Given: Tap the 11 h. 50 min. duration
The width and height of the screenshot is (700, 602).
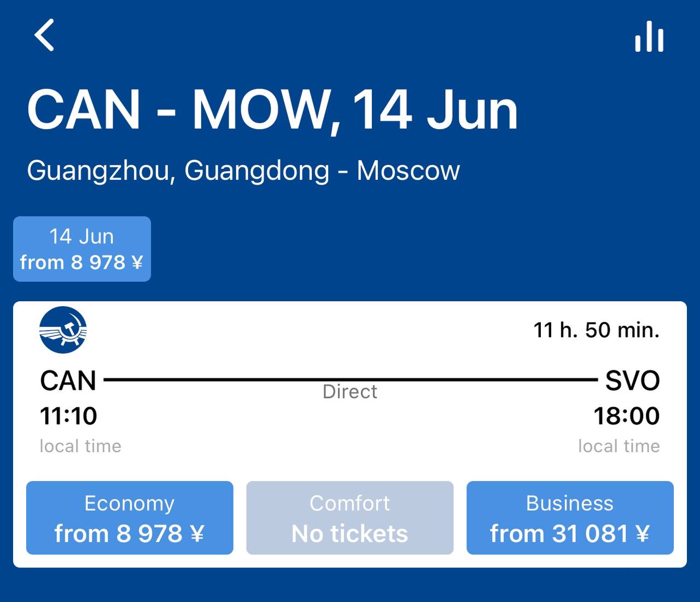Looking at the screenshot, I should [x=597, y=330].
